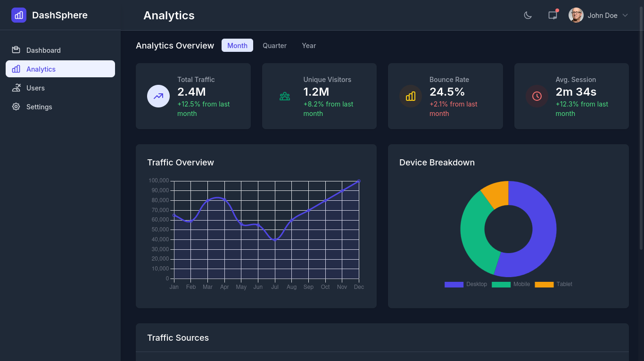Click the Avg. Session clock icon
Viewport: 644px width, 361px height.
pos(537,96)
